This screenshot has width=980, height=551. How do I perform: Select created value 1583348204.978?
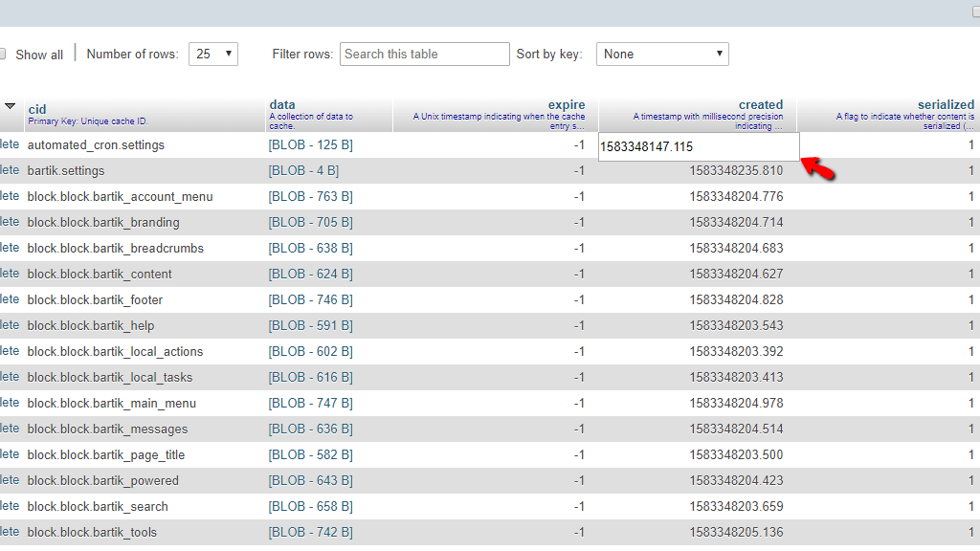click(x=736, y=403)
